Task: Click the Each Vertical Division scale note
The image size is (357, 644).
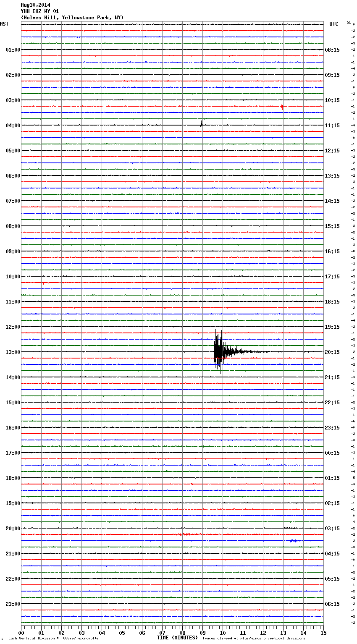Action: [53, 638]
